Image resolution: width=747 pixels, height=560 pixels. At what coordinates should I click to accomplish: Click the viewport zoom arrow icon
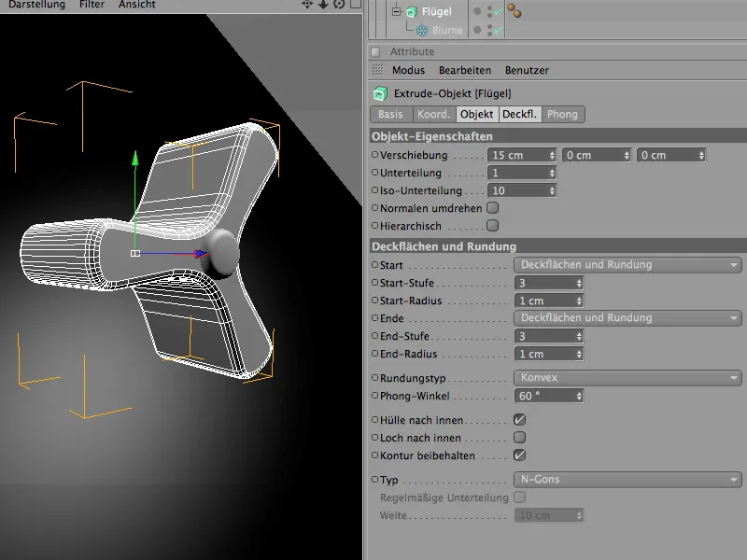point(323,5)
